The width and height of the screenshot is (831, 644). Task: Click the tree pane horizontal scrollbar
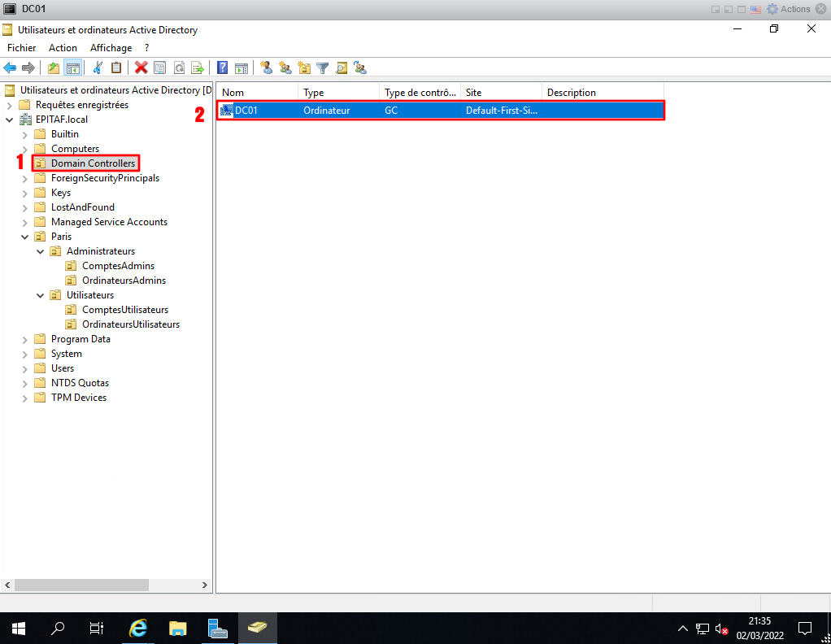pos(81,585)
